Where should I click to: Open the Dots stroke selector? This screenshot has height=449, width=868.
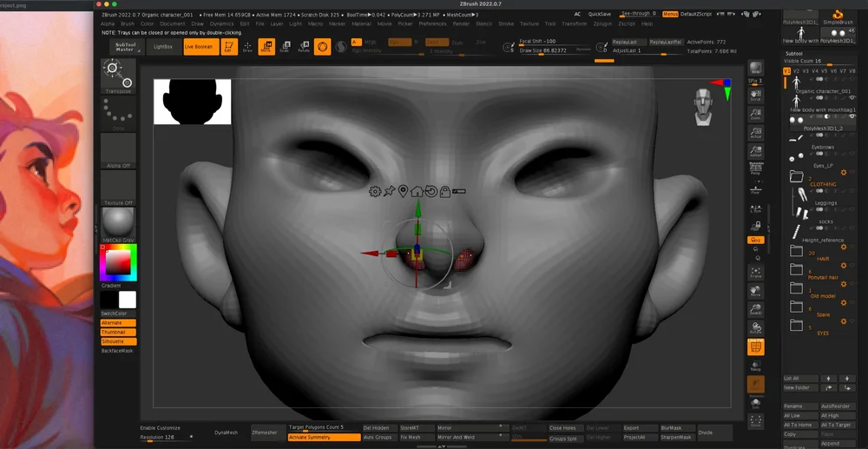click(118, 113)
